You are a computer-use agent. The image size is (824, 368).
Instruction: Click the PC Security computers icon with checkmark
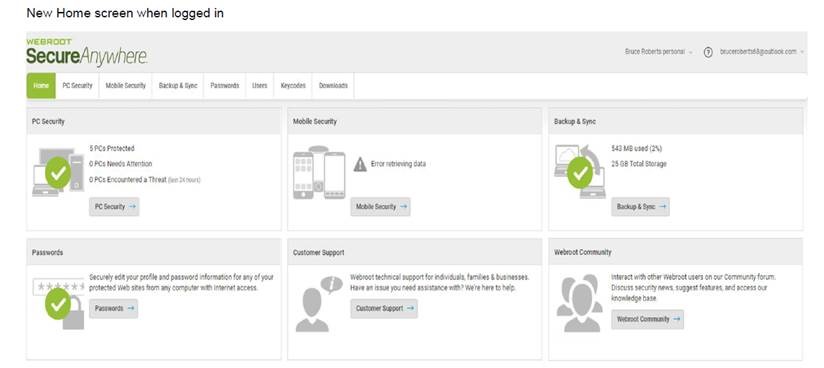(58, 172)
